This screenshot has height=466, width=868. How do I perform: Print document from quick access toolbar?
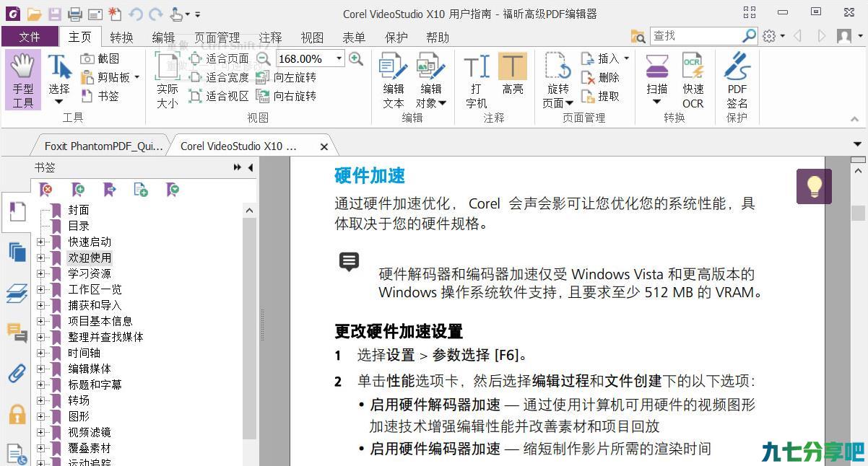click(75, 14)
